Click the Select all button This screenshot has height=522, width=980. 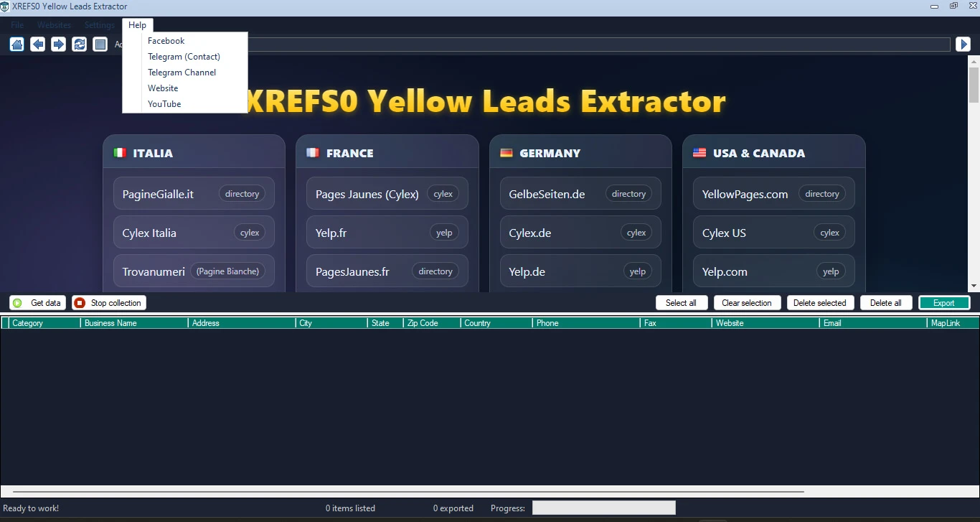click(x=682, y=303)
